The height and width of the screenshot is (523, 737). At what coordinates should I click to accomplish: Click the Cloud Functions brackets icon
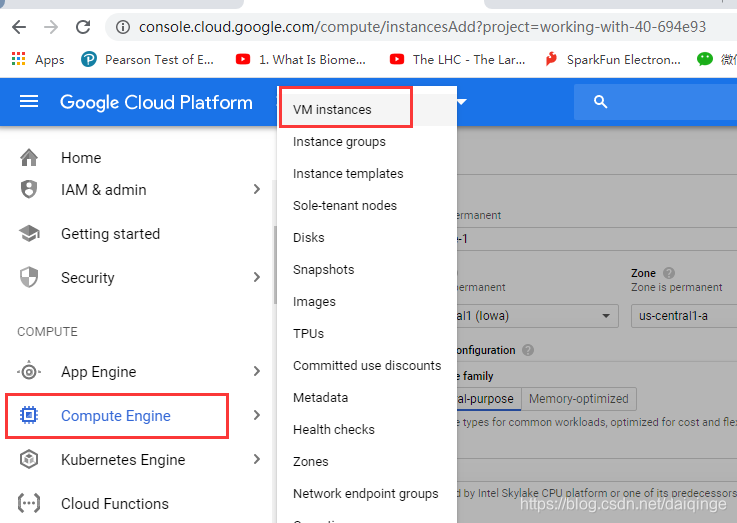tap(29, 503)
